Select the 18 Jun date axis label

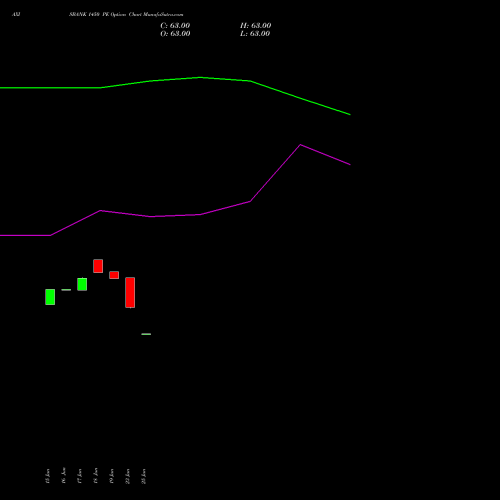[x=96, y=476]
